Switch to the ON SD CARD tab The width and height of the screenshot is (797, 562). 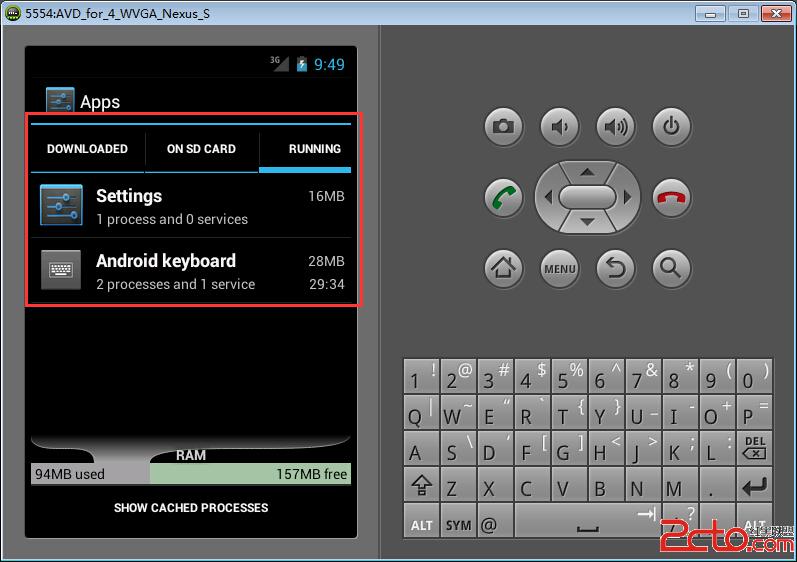(x=202, y=149)
